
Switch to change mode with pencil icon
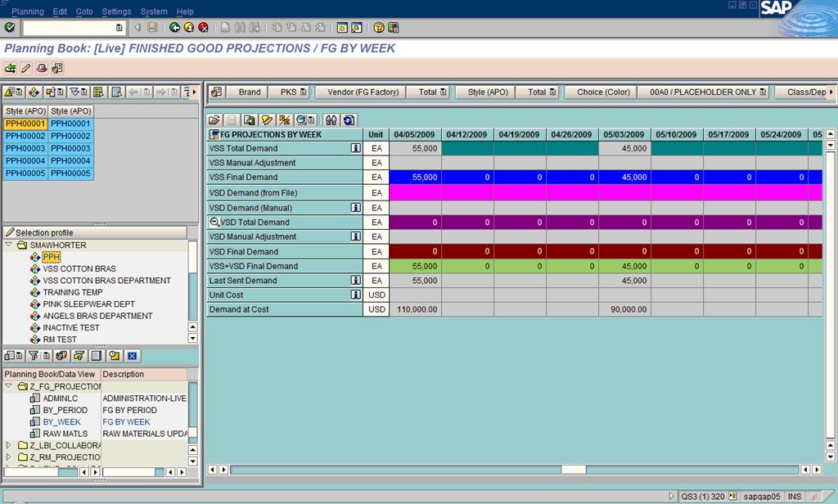[x=25, y=68]
